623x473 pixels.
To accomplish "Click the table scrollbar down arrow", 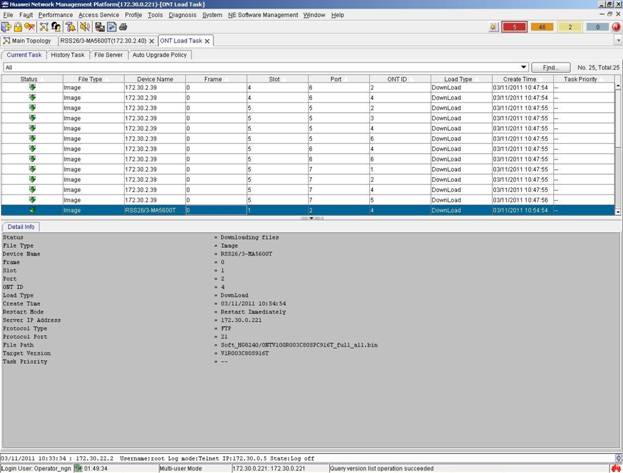I will point(618,212).
